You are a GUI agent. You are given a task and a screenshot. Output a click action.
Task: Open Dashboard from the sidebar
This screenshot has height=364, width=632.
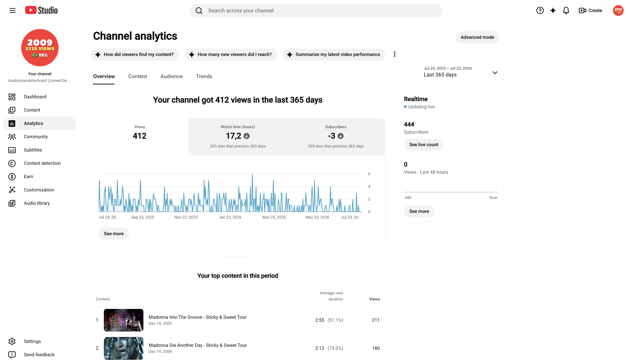40,97
